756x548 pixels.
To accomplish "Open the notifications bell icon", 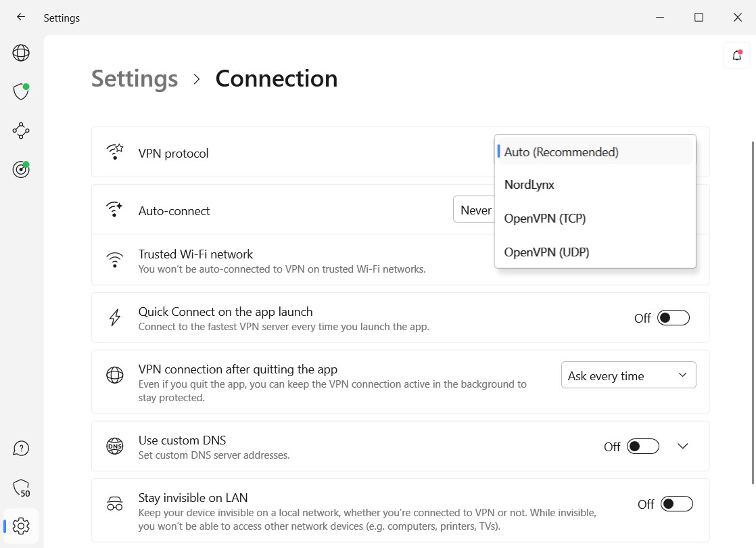I will pyautogui.click(x=736, y=55).
